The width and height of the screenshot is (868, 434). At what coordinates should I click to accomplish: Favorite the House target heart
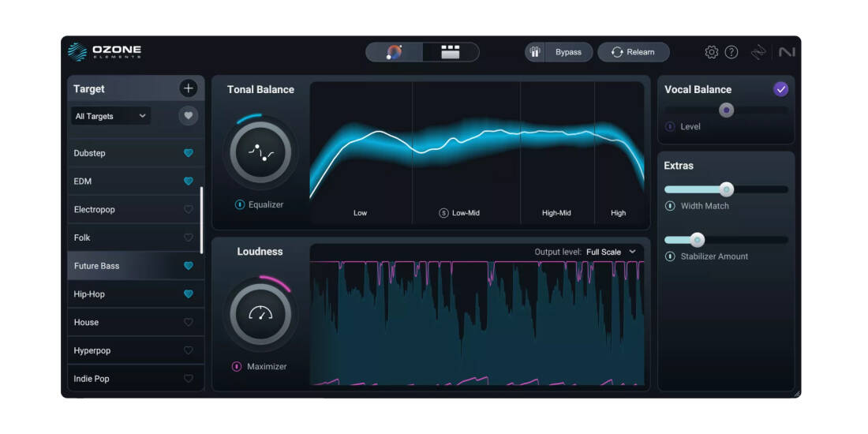tap(188, 323)
